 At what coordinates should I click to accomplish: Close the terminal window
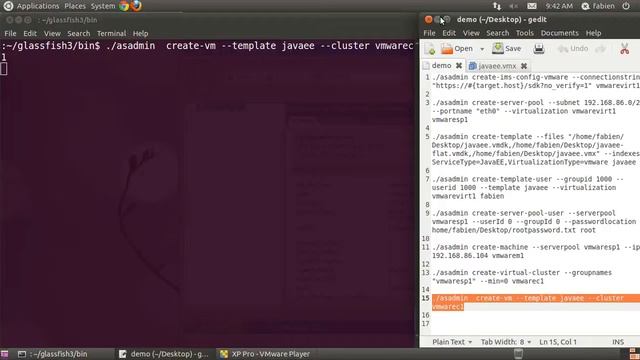click(9, 20)
